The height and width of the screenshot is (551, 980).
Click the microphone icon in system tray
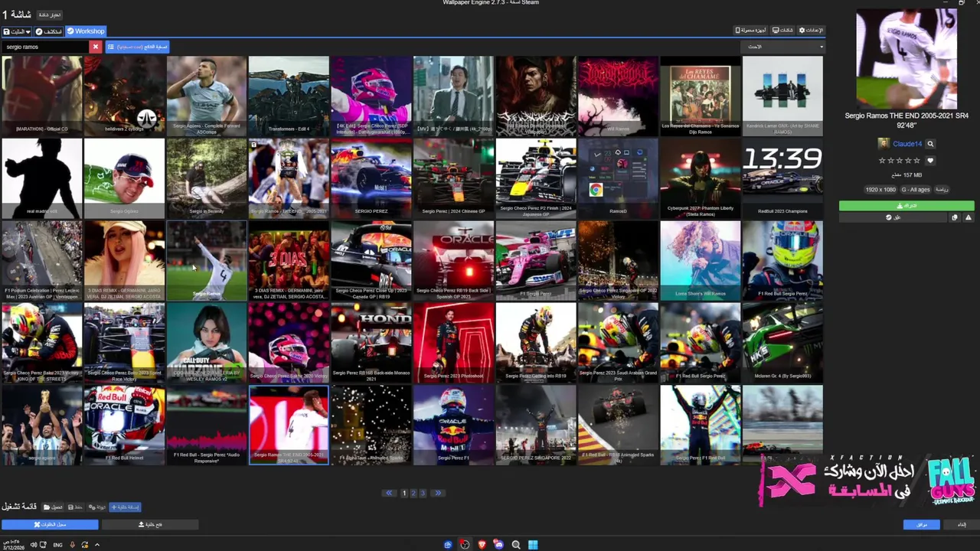73,545
